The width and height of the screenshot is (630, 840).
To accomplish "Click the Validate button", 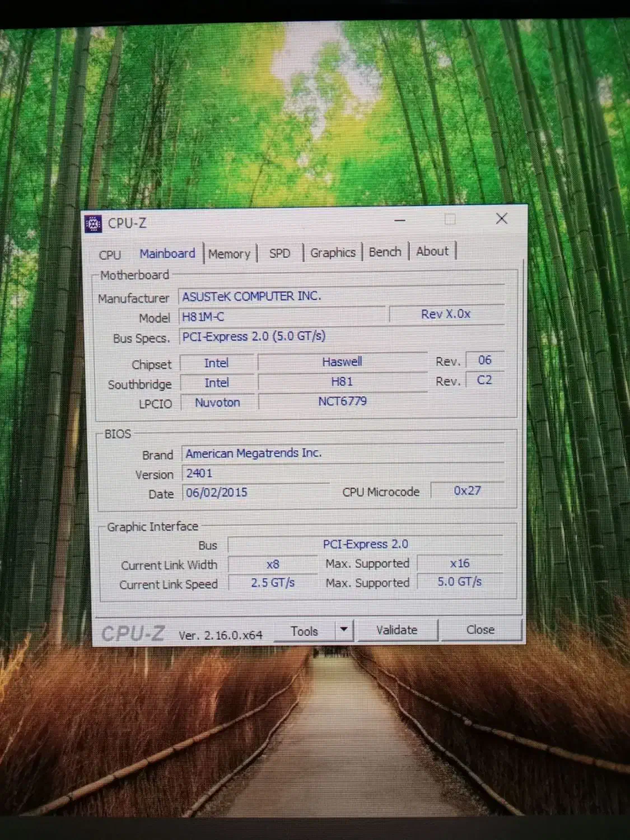I will tap(396, 630).
